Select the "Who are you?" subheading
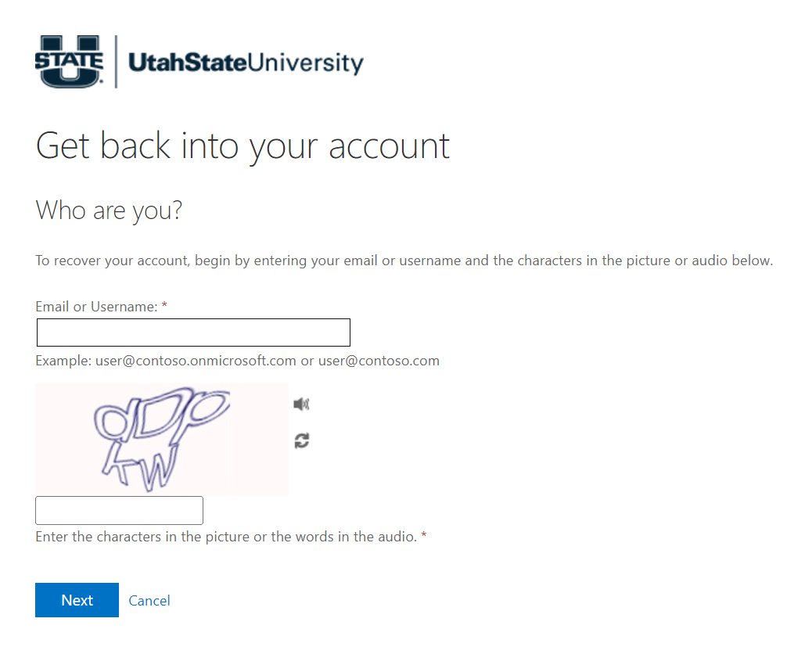 coord(109,210)
